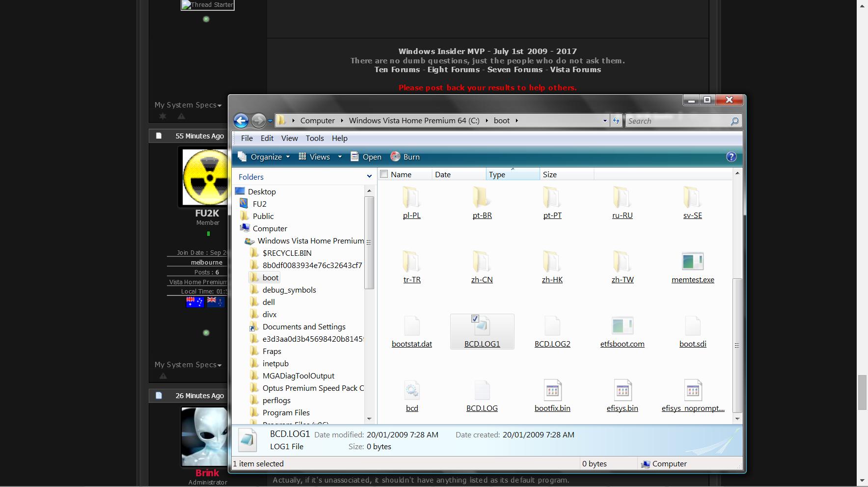Open the address bar history dropdown
Screen dimensions: 868x487
pyautogui.click(x=605, y=121)
